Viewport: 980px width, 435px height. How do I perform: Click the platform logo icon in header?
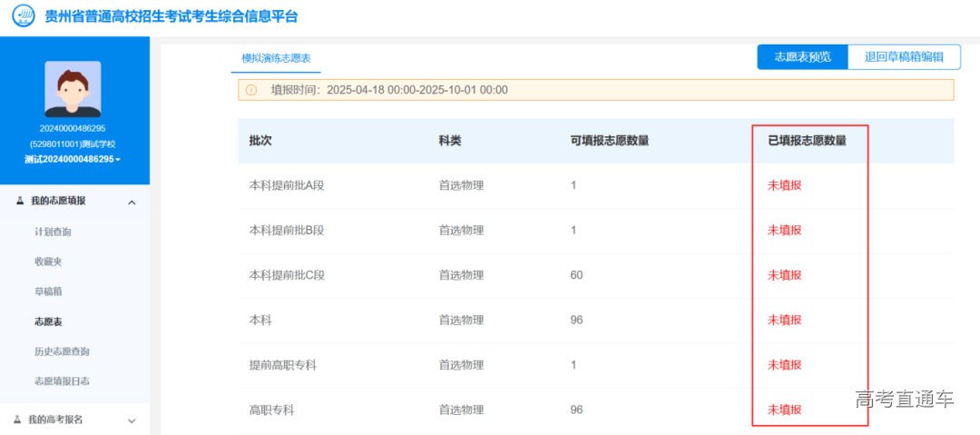(24, 16)
